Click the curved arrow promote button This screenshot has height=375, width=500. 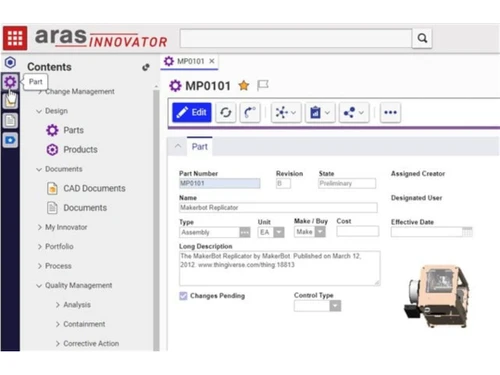pos(250,112)
